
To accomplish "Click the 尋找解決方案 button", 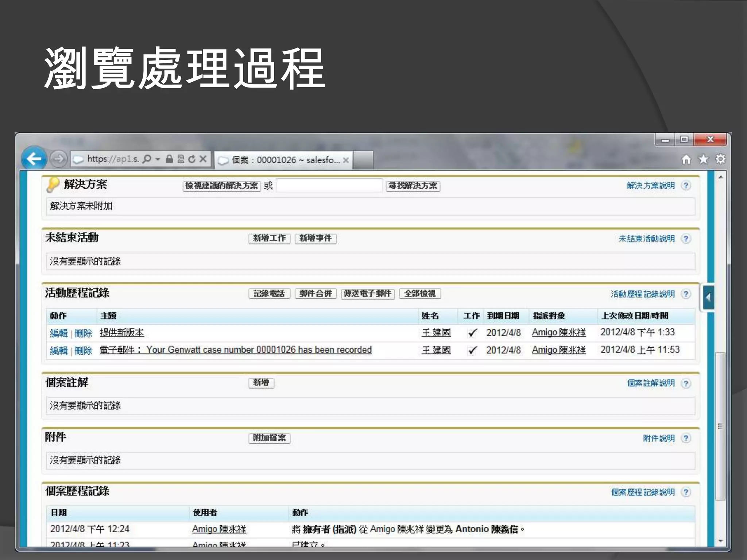I will [413, 186].
